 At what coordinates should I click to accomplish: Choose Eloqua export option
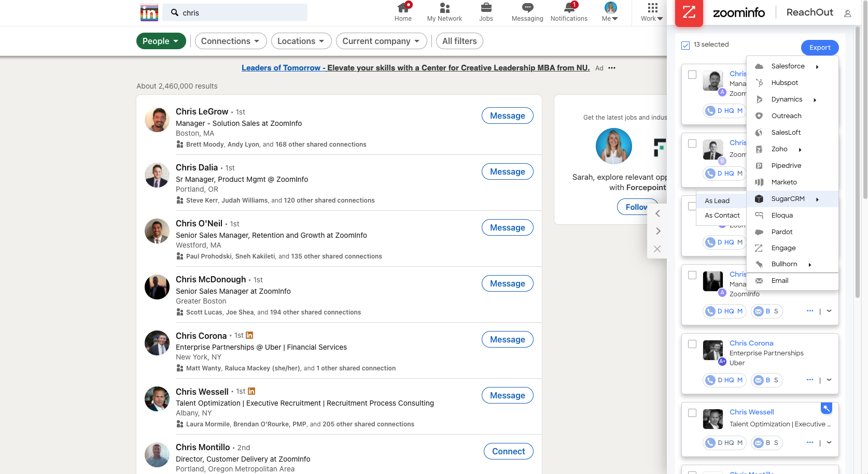click(792, 216)
